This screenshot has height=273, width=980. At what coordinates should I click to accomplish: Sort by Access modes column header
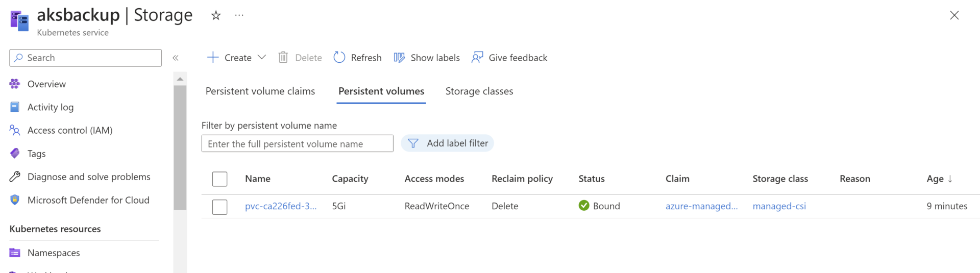click(x=434, y=179)
